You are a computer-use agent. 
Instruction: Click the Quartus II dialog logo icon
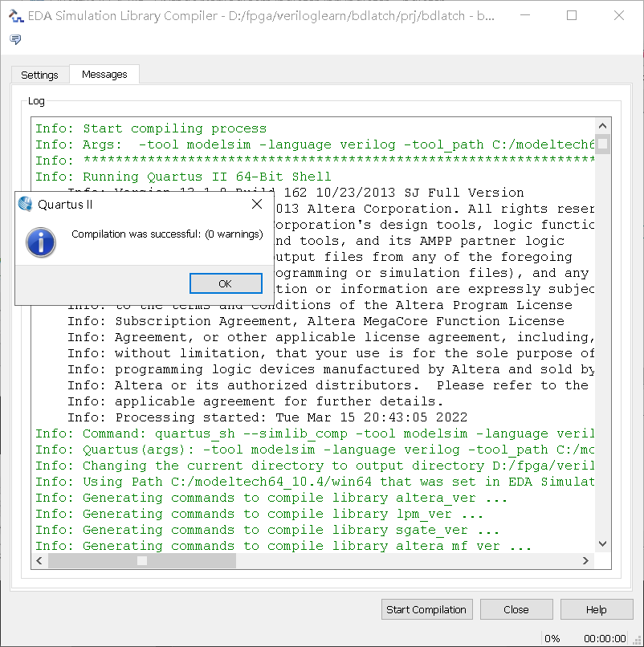tap(26, 204)
